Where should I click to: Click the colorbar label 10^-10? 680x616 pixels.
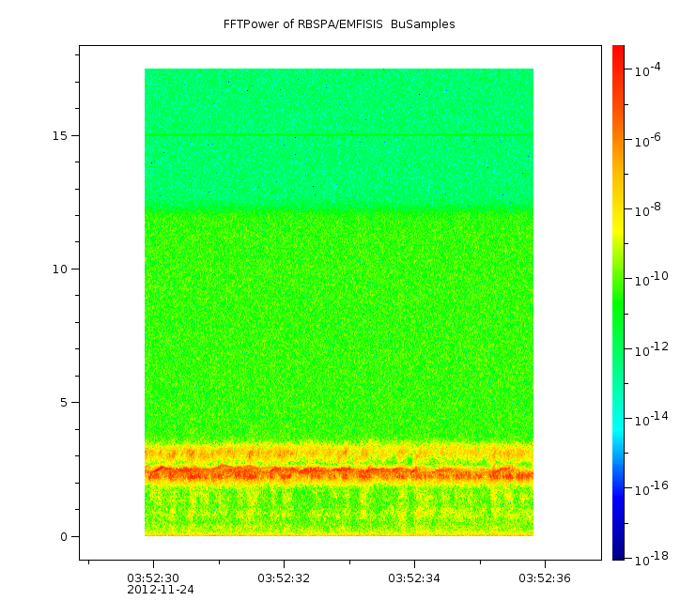[652, 279]
